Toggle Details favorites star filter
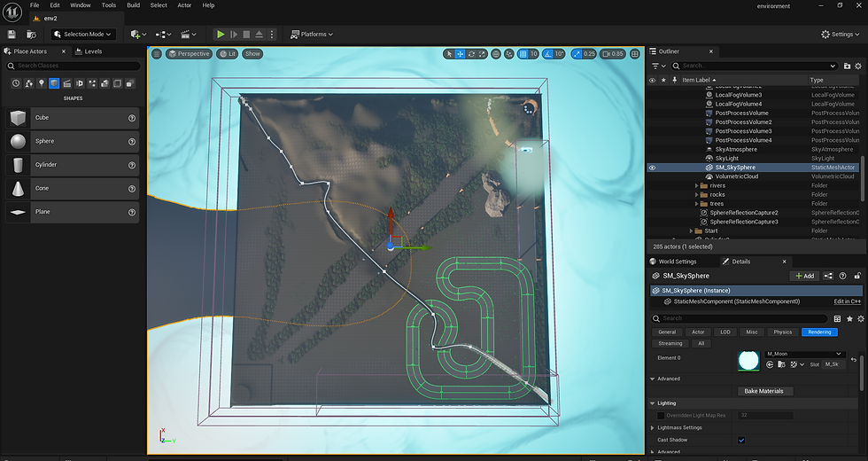 pyautogui.click(x=849, y=318)
